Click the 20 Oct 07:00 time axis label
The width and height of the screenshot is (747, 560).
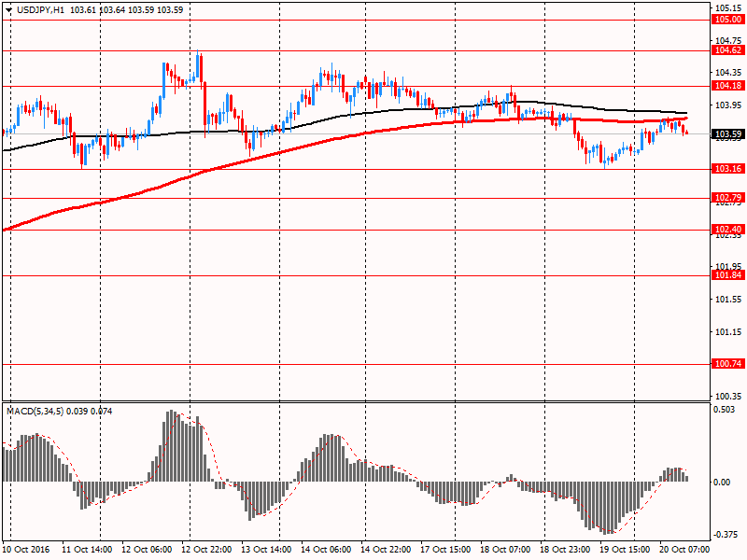click(684, 550)
